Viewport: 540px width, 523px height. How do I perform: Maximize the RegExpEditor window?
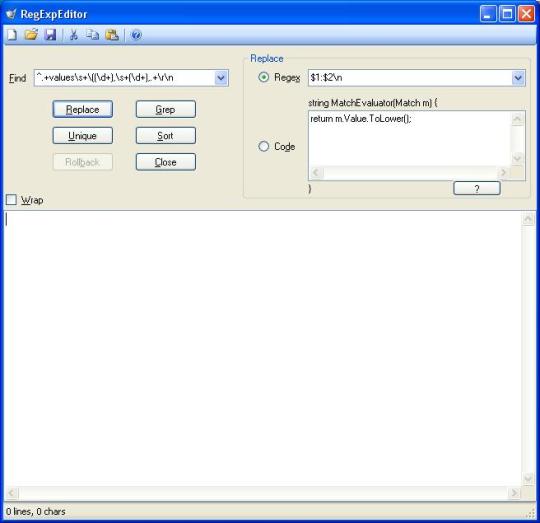507,14
